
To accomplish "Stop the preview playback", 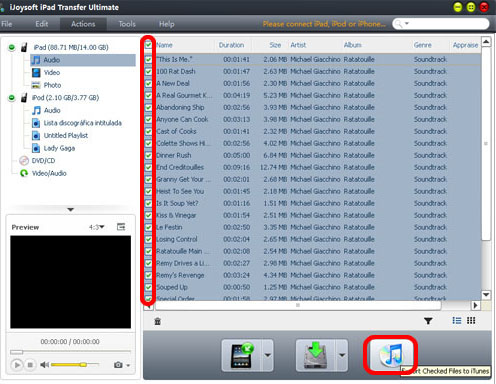I will click(30, 365).
